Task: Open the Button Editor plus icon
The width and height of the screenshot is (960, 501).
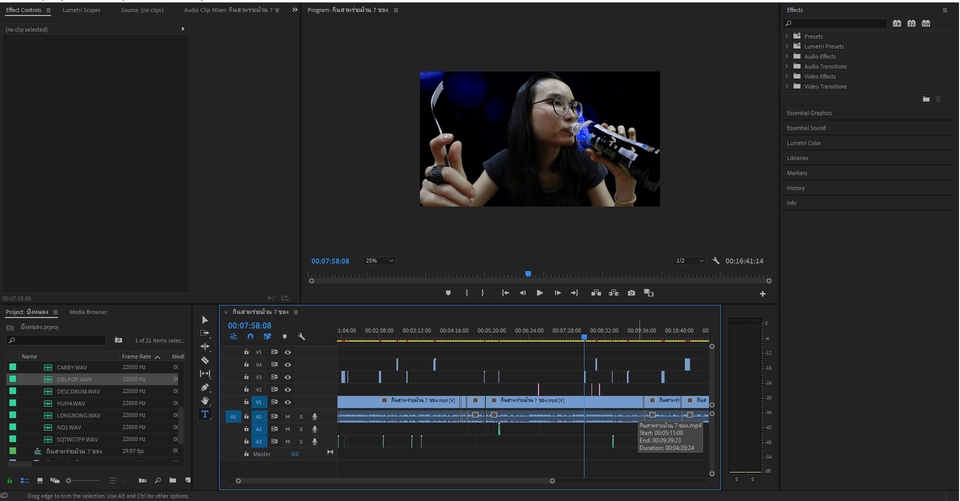Action: pyautogui.click(x=762, y=293)
